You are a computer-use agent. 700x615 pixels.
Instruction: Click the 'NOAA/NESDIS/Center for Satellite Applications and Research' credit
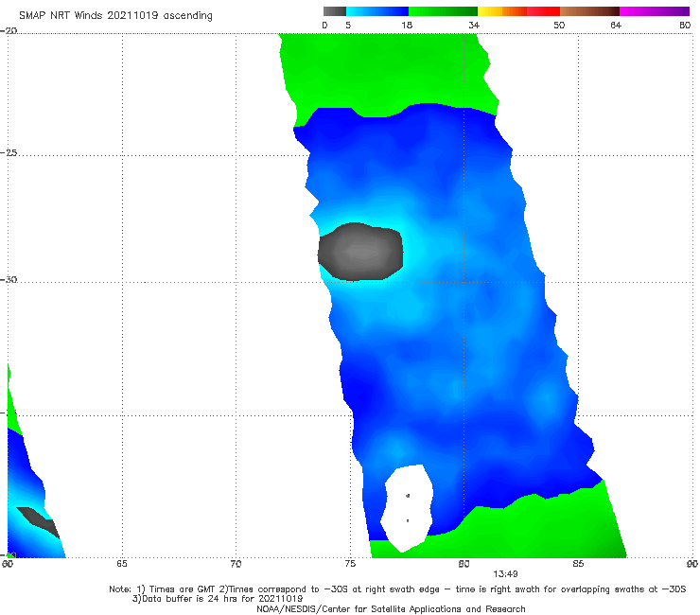click(x=391, y=608)
